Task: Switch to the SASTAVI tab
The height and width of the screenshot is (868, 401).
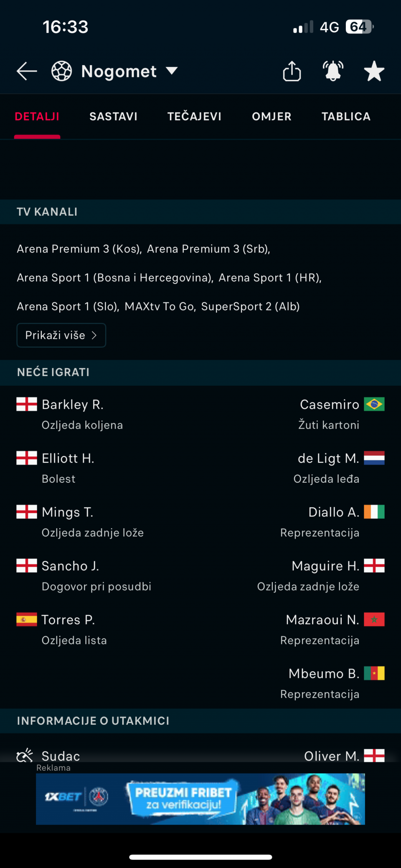Action: [113, 117]
